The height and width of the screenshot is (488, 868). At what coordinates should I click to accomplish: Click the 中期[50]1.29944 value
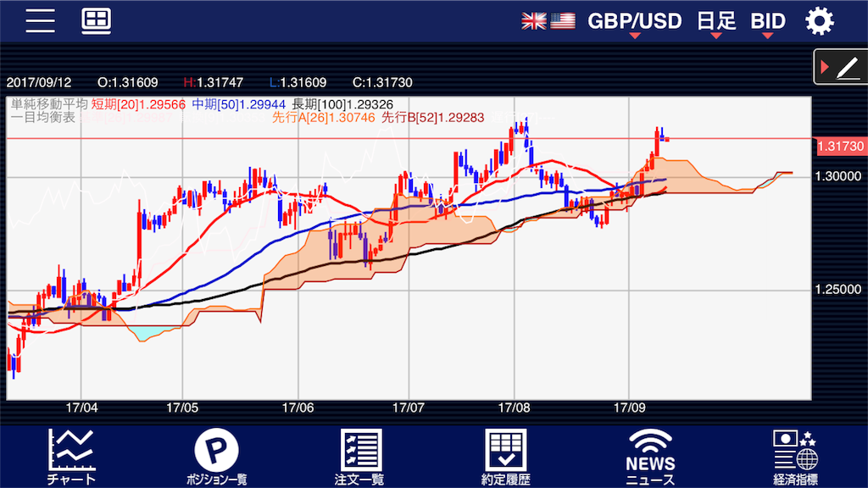238,104
